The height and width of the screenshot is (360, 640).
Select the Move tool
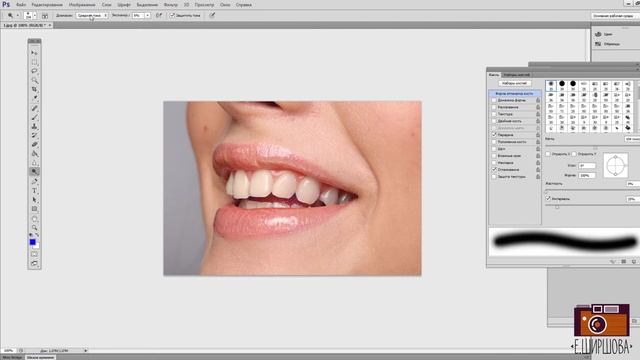(34, 53)
